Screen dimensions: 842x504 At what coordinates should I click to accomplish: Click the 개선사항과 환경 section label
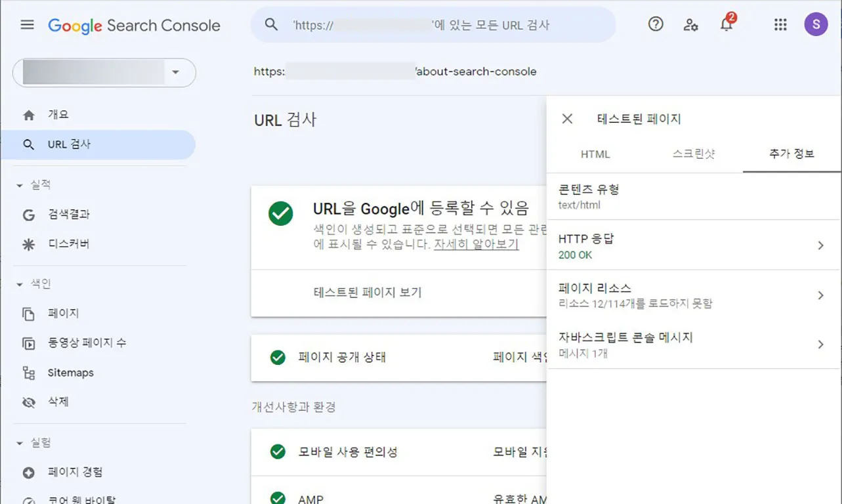(x=293, y=407)
